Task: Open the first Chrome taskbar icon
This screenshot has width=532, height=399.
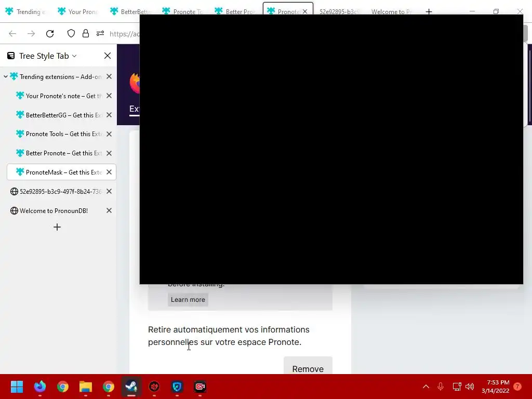Action: click(x=63, y=387)
